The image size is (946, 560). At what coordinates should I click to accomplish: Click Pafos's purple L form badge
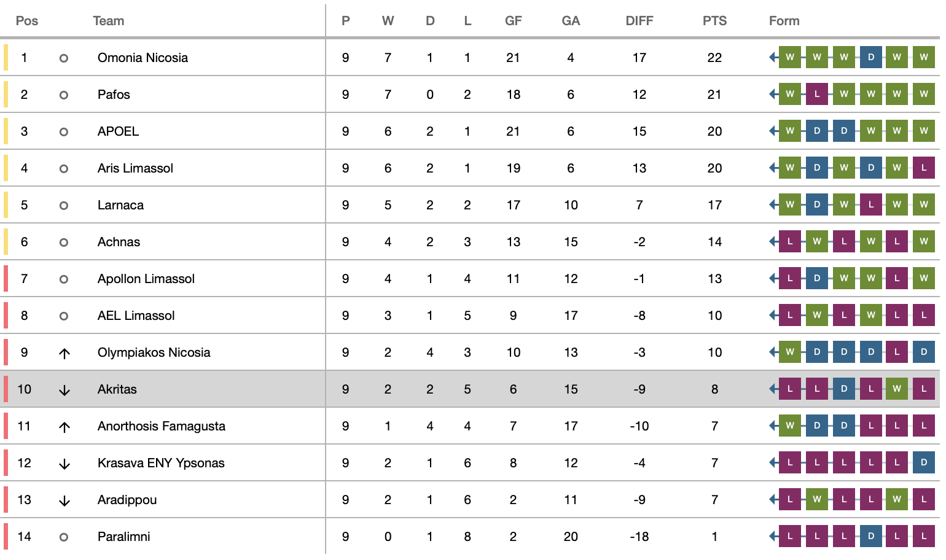click(816, 94)
